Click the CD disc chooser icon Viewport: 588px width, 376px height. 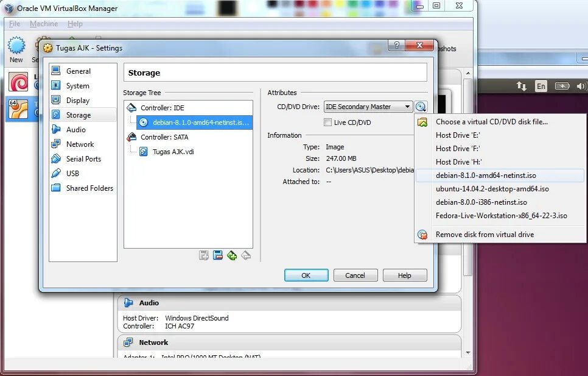(x=421, y=107)
